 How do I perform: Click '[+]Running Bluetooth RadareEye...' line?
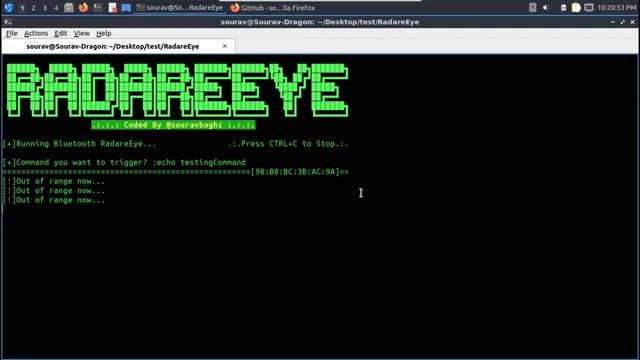coord(79,144)
